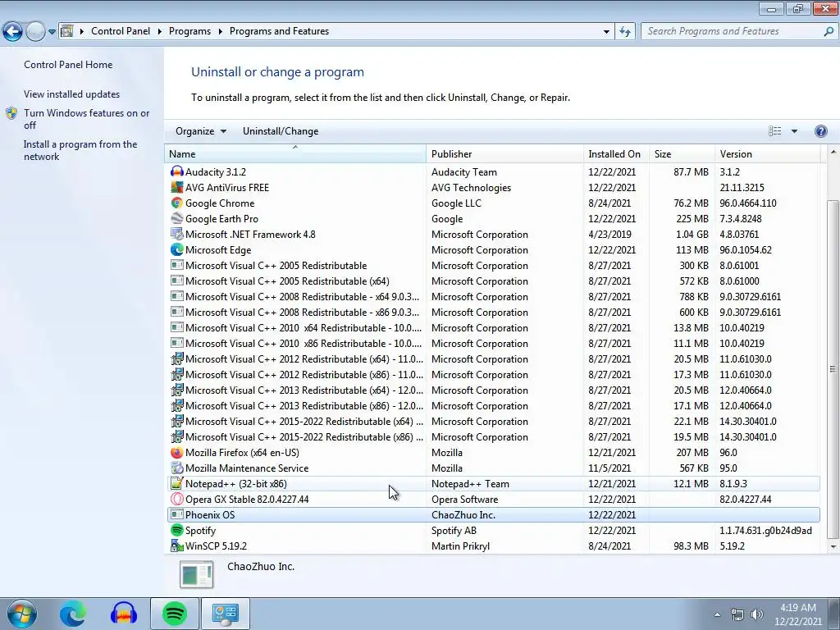Open the view options dropdown arrow
Viewport: 840px width, 630px height.
click(x=794, y=131)
